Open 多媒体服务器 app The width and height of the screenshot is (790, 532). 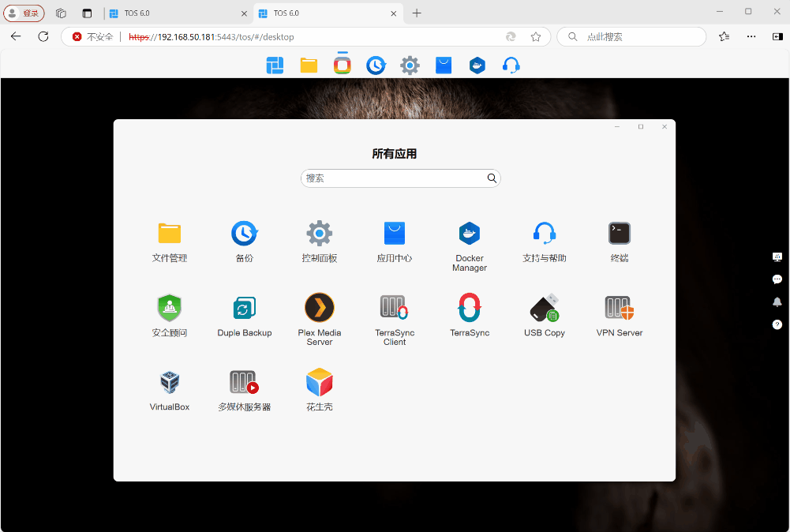coord(245,391)
